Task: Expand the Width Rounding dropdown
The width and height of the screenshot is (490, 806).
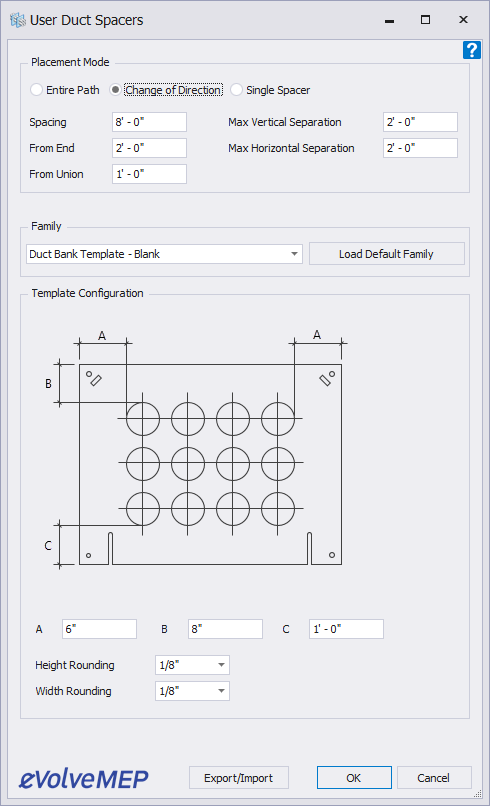Action: [192, 691]
